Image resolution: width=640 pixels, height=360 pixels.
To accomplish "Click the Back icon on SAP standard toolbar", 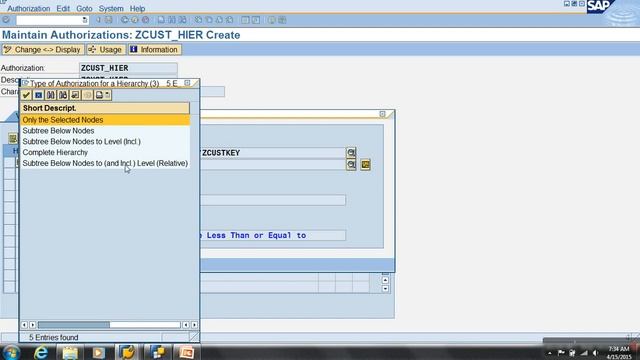I will [x=124, y=20].
